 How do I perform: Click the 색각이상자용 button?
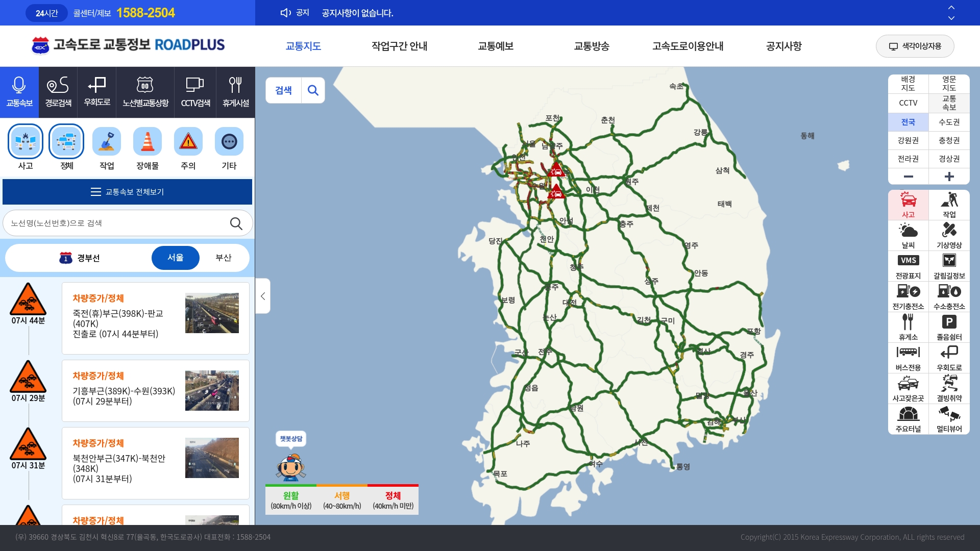pyautogui.click(x=915, y=46)
